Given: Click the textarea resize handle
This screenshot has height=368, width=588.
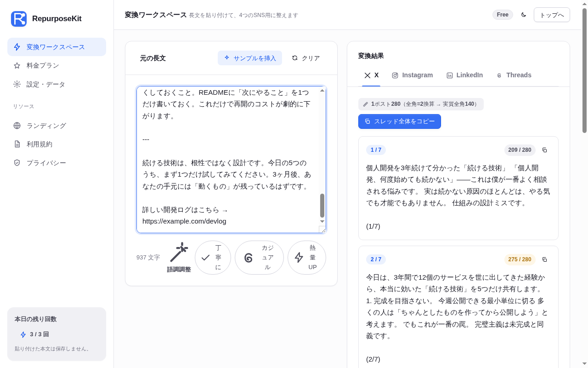Looking at the screenshot, I should (322, 230).
